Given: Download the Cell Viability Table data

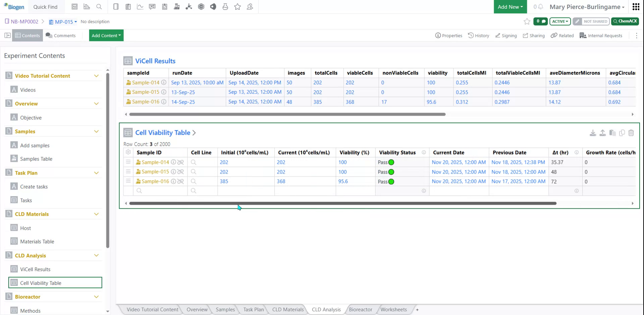Looking at the screenshot, I should (593, 133).
